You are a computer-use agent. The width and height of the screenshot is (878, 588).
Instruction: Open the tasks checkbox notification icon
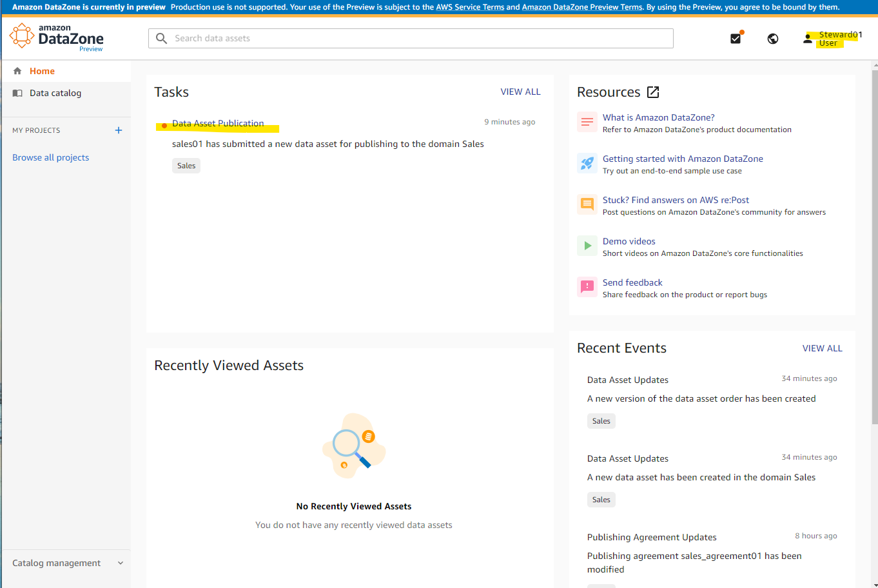(736, 38)
